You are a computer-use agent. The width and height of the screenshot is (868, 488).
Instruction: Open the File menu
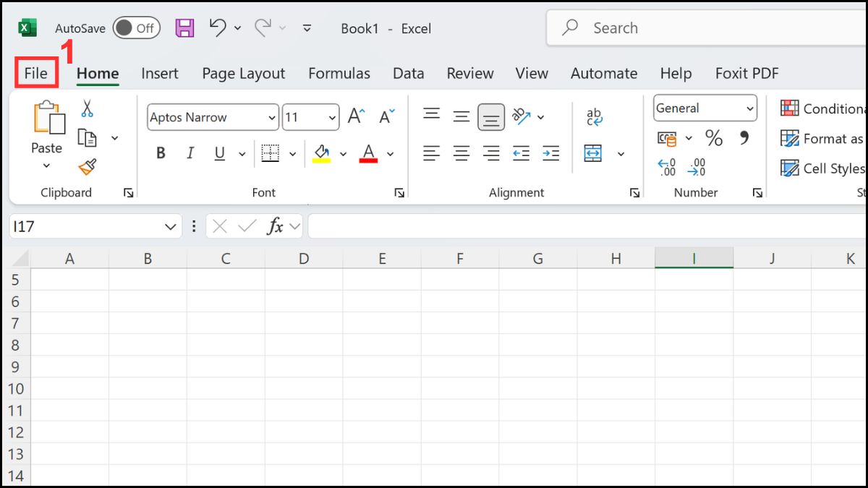pos(35,73)
